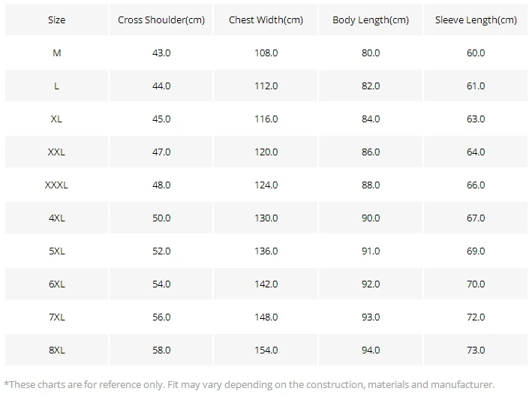The width and height of the screenshot is (532, 397).
Task: Select the 8XL size cell
Action: pos(57,350)
